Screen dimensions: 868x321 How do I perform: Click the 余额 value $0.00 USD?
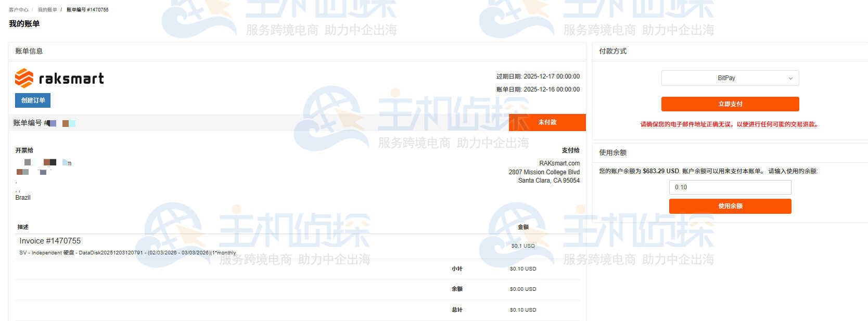coord(523,289)
